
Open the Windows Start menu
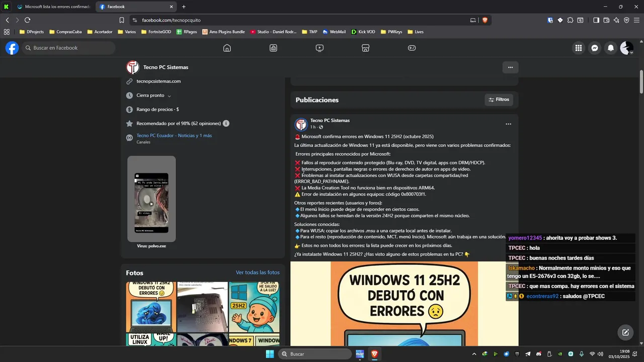pos(270,354)
